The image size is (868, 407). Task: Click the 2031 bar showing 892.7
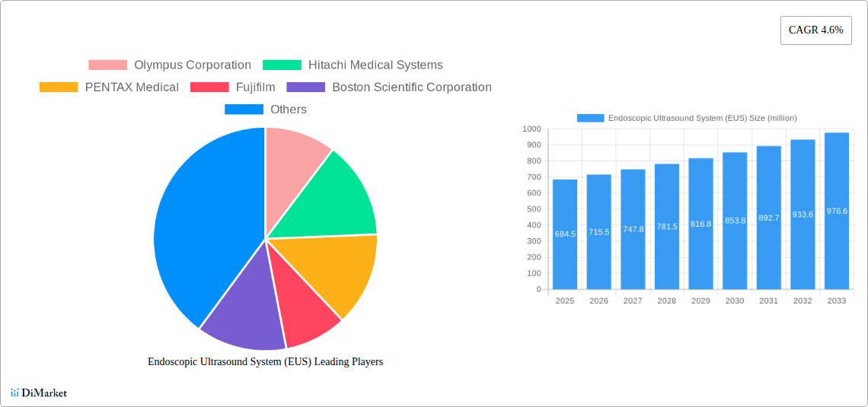(768, 218)
